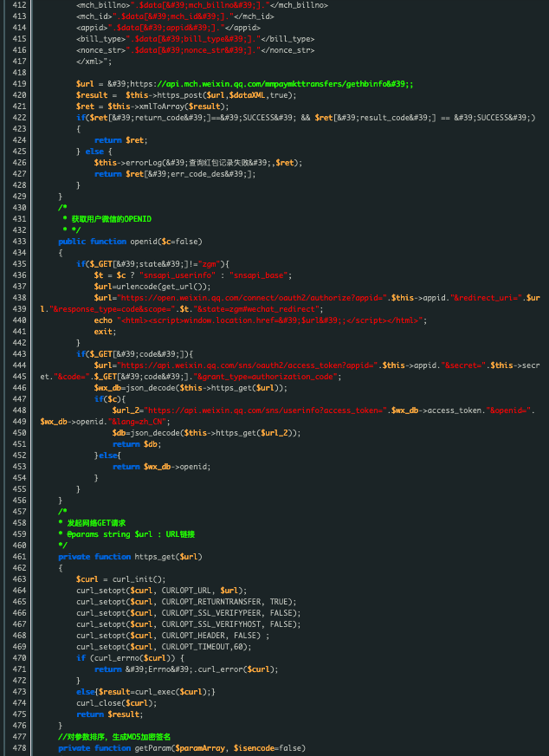Image resolution: width=549 pixels, height=756 pixels.
Task: Click the errorLog call with 查询红包记录失败
Action: pos(198,163)
